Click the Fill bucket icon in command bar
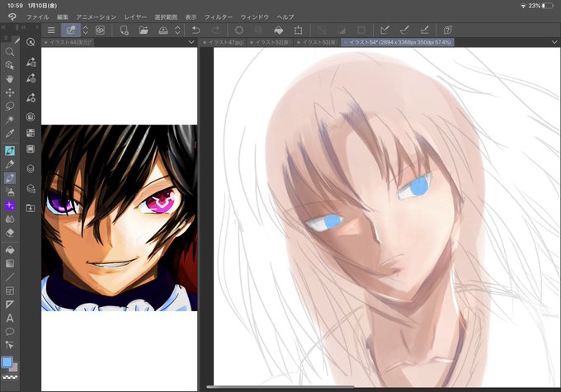This screenshot has height=392, width=561. 278,30
